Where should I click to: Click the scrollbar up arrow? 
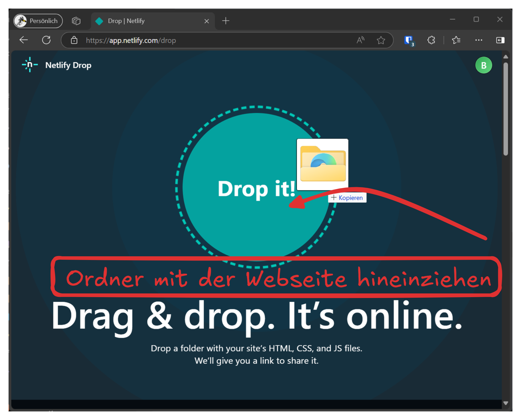pos(506,57)
